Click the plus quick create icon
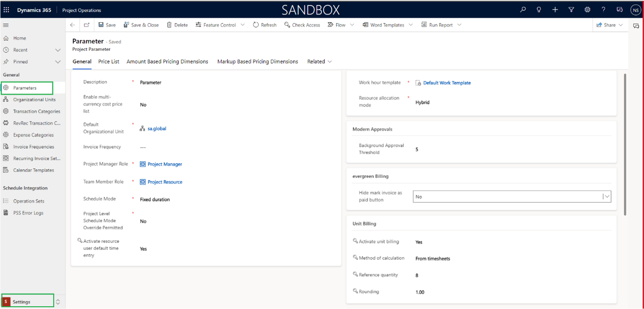 [x=555, y=10]
